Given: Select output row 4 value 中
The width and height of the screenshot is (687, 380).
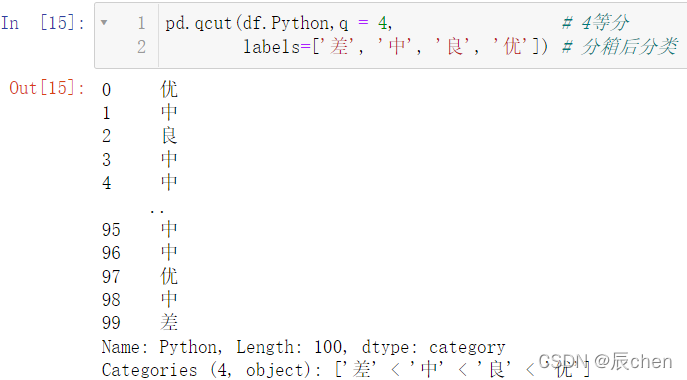Looking at the screenshot, I should (169, 182).
